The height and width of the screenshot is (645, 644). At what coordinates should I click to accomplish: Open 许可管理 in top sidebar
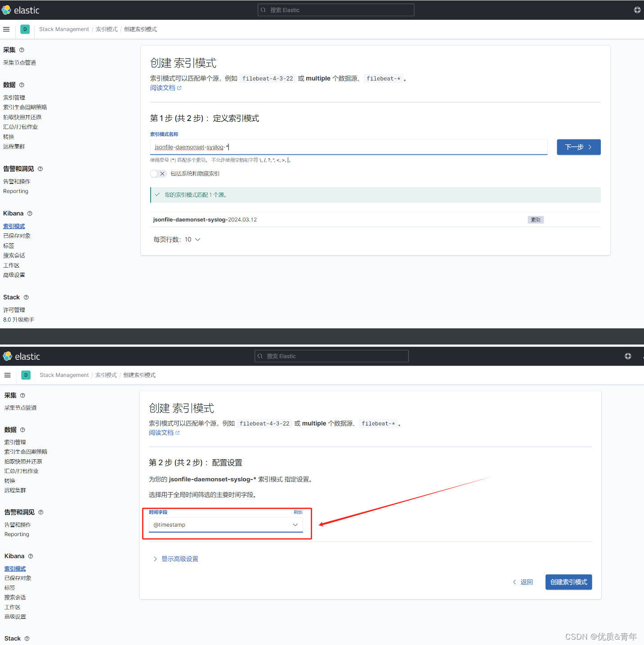tap(14, 310)
